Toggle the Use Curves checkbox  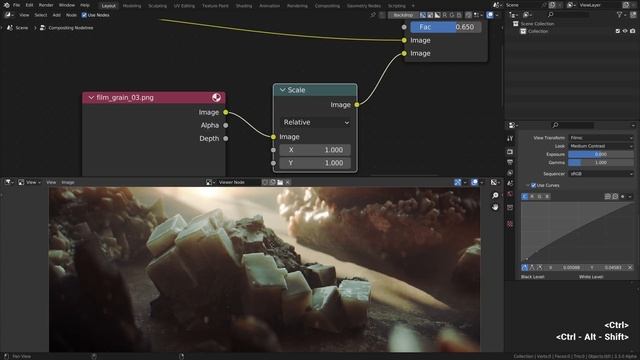point(533,185)
